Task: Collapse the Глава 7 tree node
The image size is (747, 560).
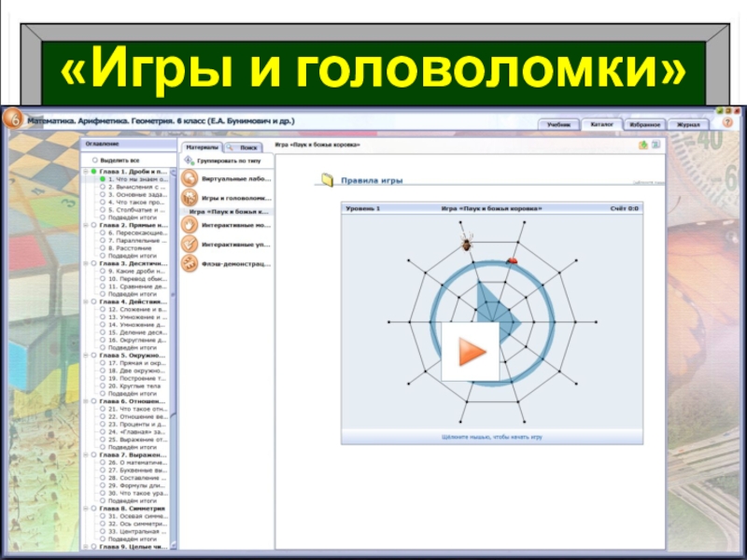Action: tap(86, 455)
